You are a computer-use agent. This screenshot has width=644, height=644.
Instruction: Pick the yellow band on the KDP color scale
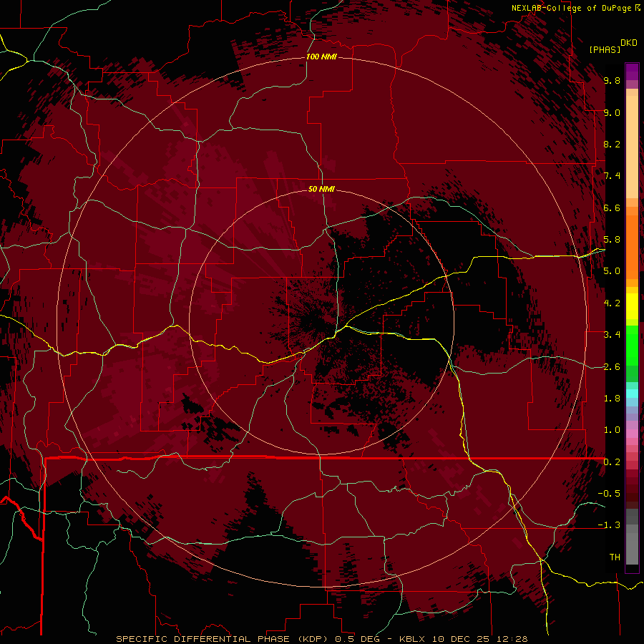[632, 306]
